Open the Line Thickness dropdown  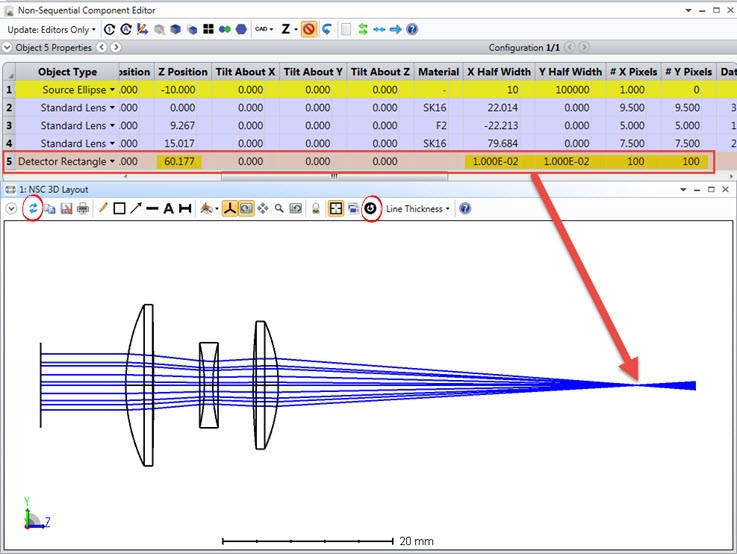pyautogui.click(x=417, y=209)
